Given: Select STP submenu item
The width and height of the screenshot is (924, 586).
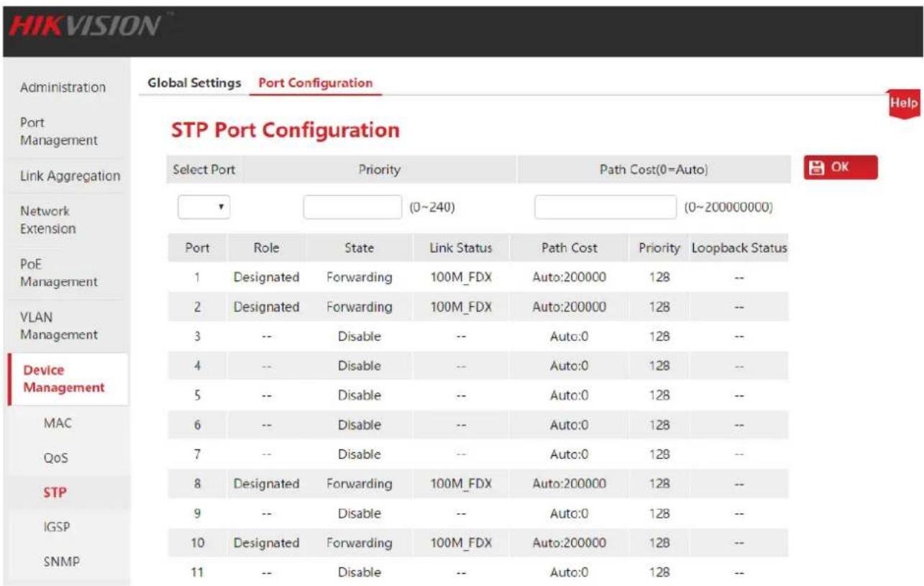Looking at the screenshot, I should [x=55, y=493].
